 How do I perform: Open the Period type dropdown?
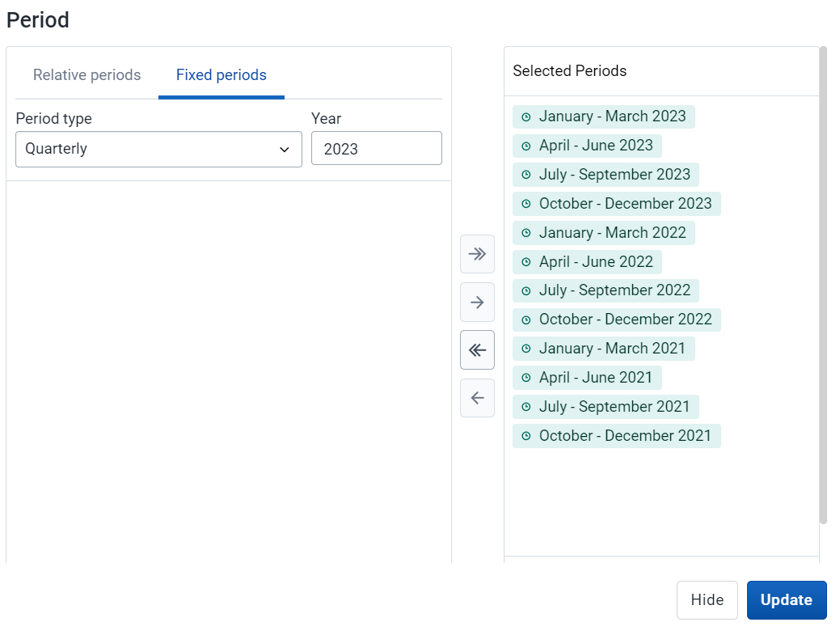pyautogui.click(x=158, y=149)
